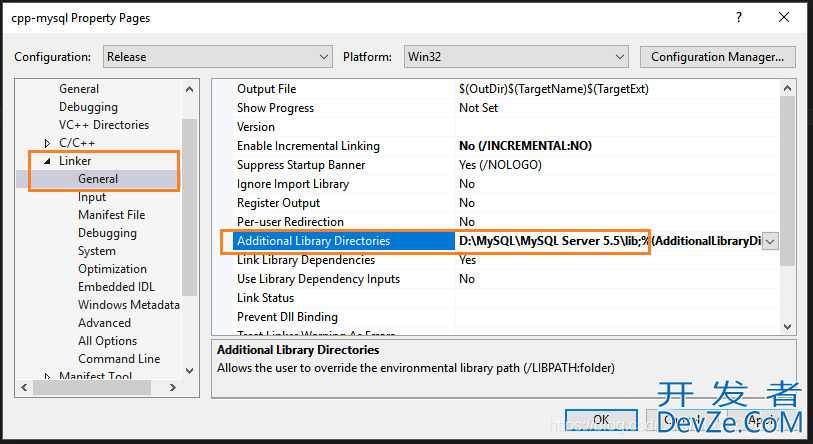This screenshot has width=813, height=444.
Task: Select the top-level General tree item
Action: pos(79,89)
